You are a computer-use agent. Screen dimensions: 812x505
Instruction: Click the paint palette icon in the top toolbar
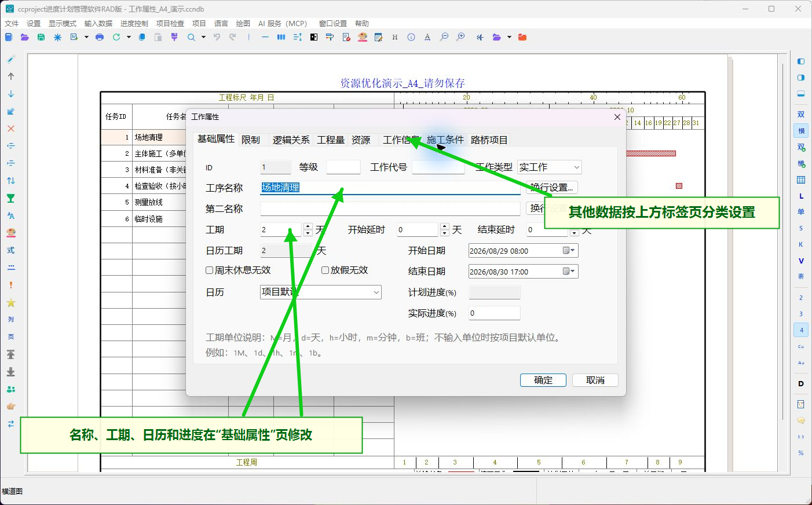363,37
